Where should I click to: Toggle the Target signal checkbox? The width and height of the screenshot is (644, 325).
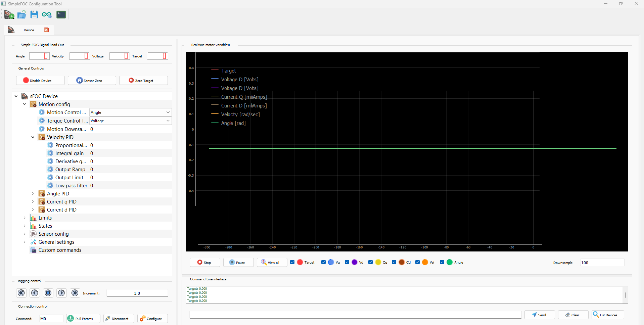click(292, 262)
